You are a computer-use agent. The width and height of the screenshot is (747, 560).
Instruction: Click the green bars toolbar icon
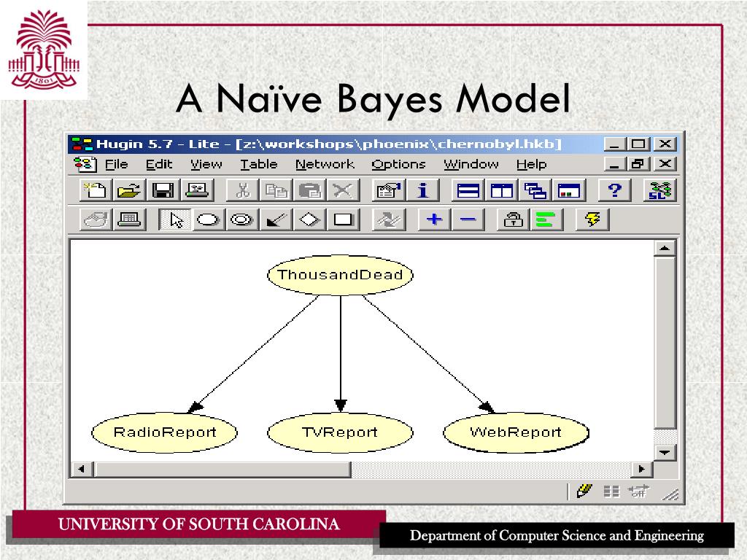tap(546, 219)
